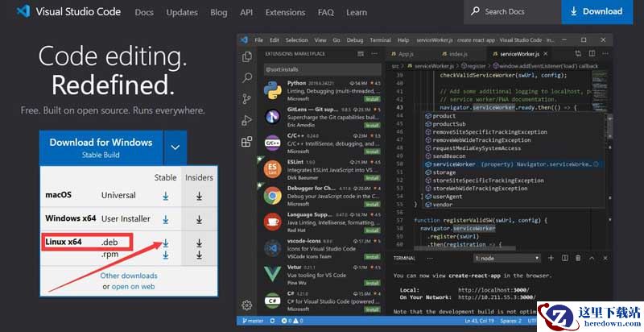The image size is (644, 332).
Task: Select API in the top navigation
Action: (x=246, y=12)
